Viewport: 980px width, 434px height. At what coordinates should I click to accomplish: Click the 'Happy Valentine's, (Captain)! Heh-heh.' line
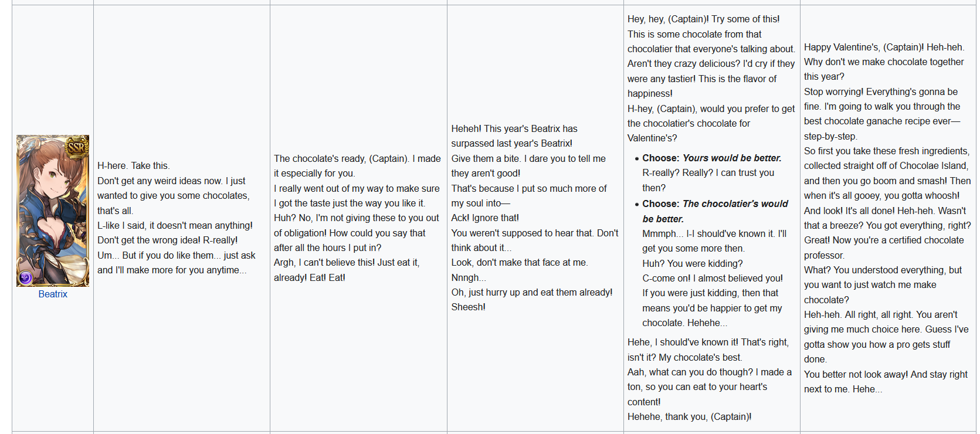[x=884, y=48]
